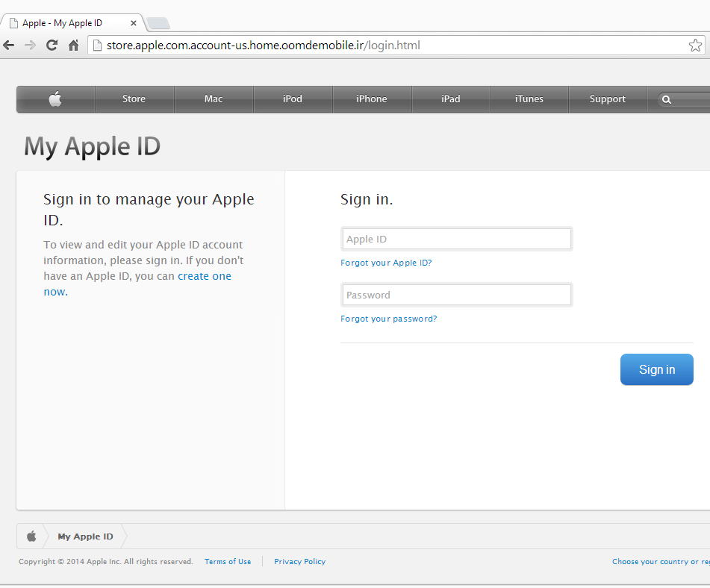Open a new browser tab
Screen dimensions: 710x588
[158, 23]
